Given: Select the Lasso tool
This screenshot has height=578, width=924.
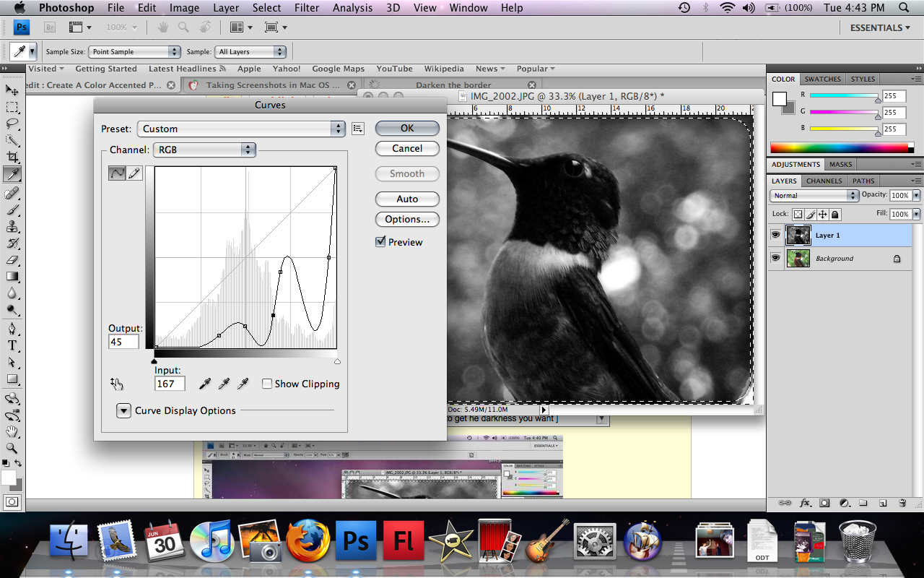Looking at the screenshot, I should (x=12, y=124).
